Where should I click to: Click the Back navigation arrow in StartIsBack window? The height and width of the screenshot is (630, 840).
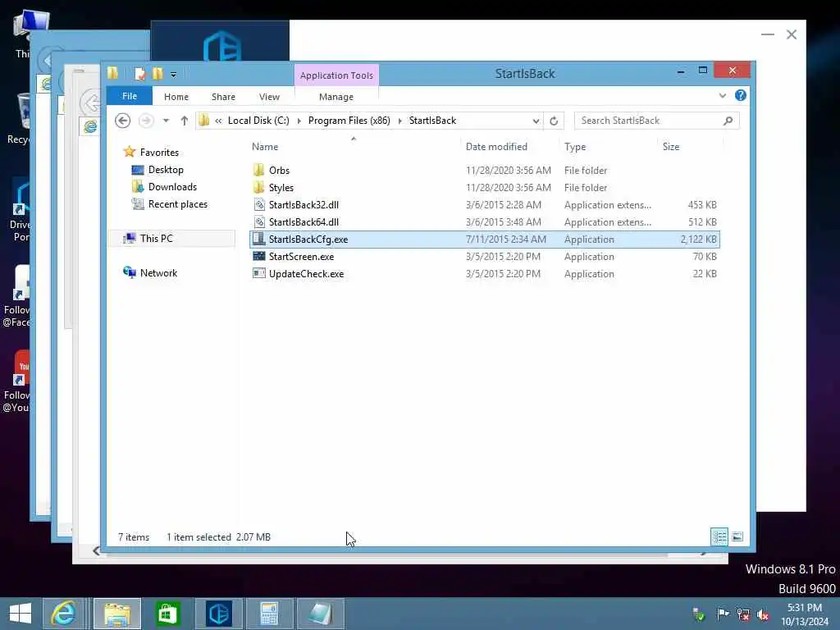click(123, 121)
